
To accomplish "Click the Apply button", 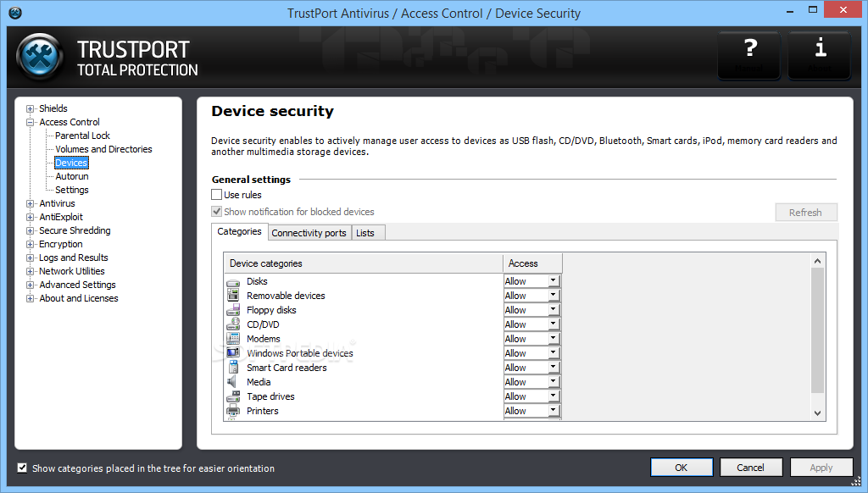I will click(x=821, y=468).
